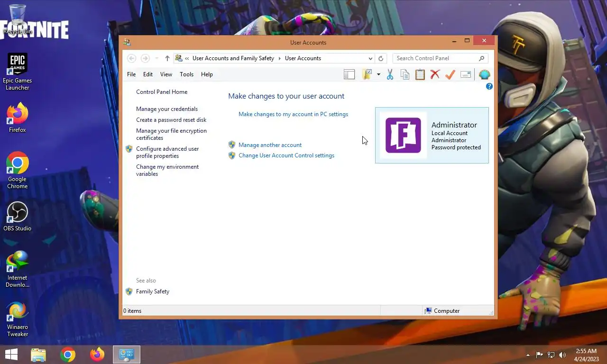607x364 pixels.
Task: Click the volume speaker tray icon
Action: [x=562, y=355]
